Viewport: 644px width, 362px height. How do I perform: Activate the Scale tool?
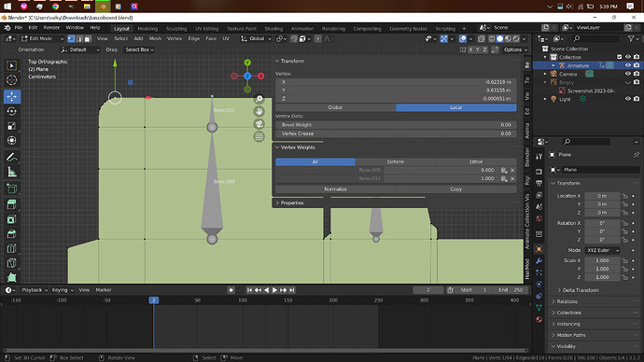[x=11, y=126]
